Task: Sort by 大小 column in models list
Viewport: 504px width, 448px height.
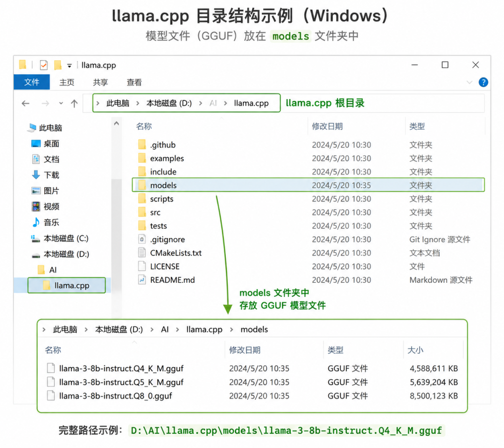Action: coord(415,350)
